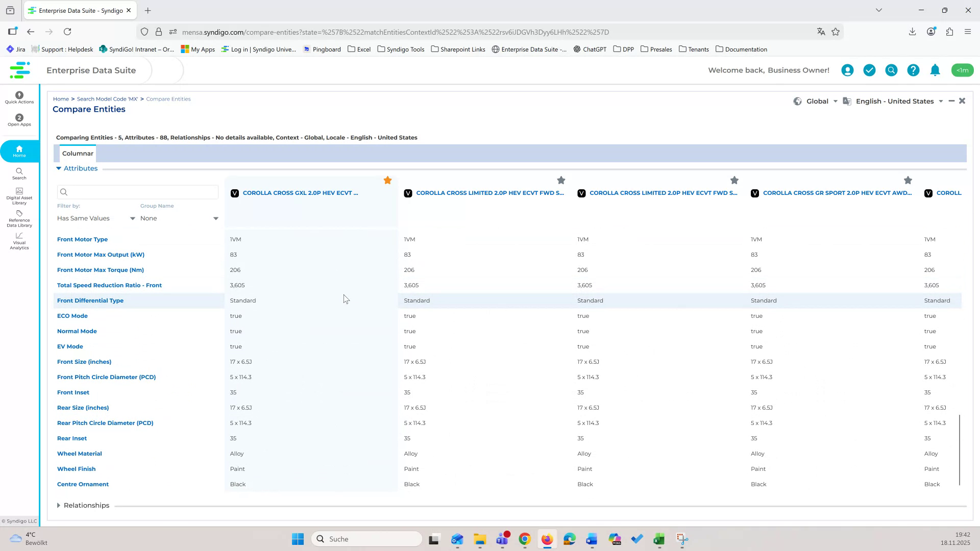Switch to the Columnar tab
The image size is (980, 551).
(78, 153)
